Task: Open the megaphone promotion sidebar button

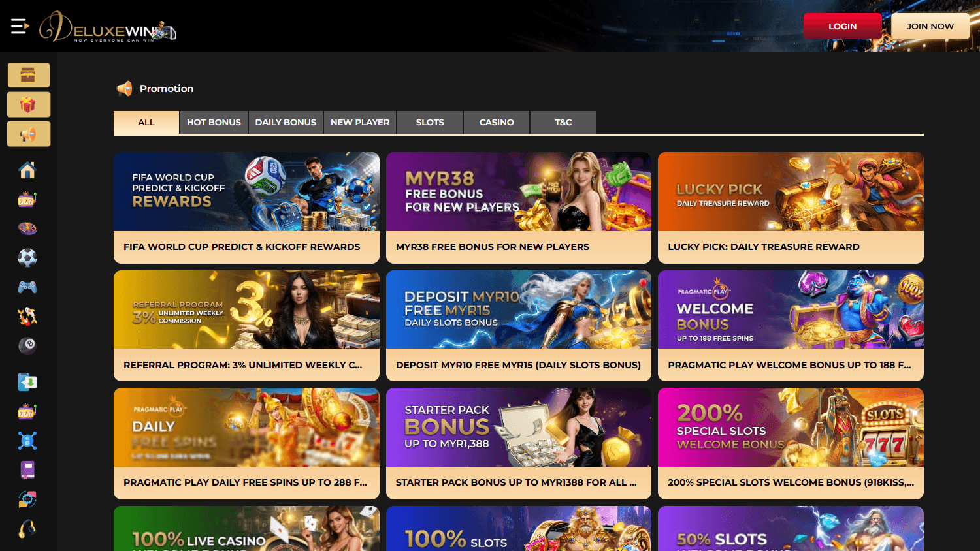Action: tap(29, 134)
